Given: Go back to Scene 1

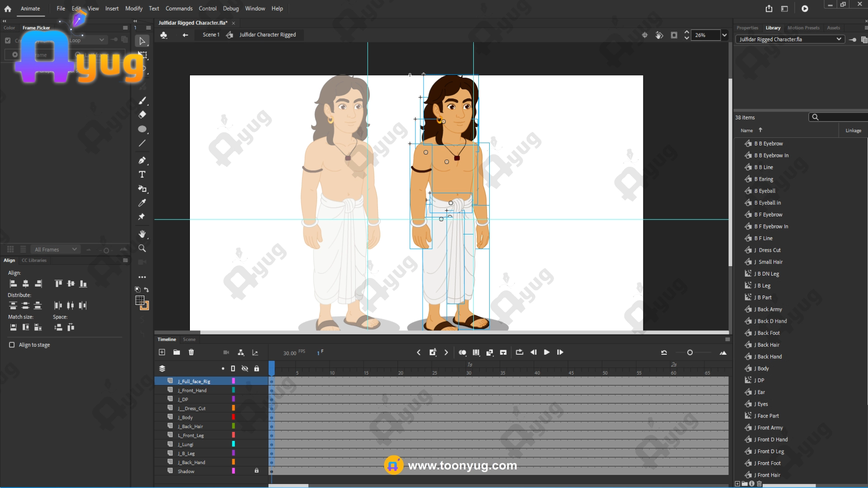Looking at the screenshot, I should (211, 35).
